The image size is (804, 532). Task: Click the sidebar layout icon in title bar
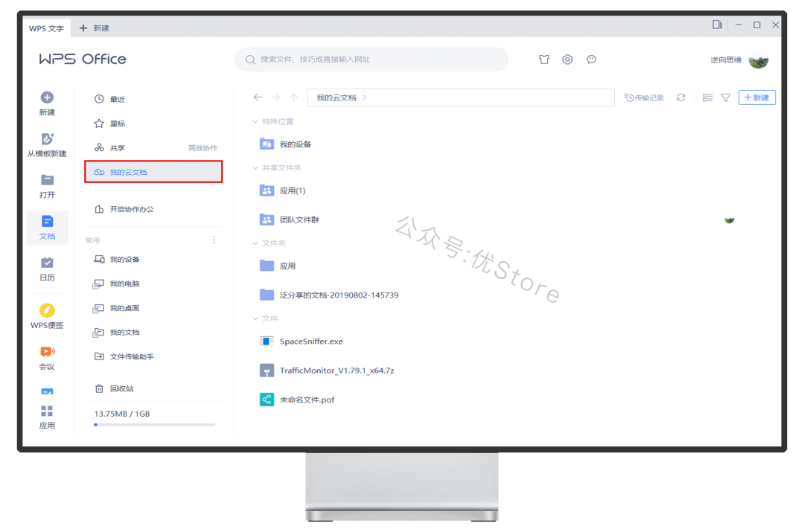click(718, 25)
